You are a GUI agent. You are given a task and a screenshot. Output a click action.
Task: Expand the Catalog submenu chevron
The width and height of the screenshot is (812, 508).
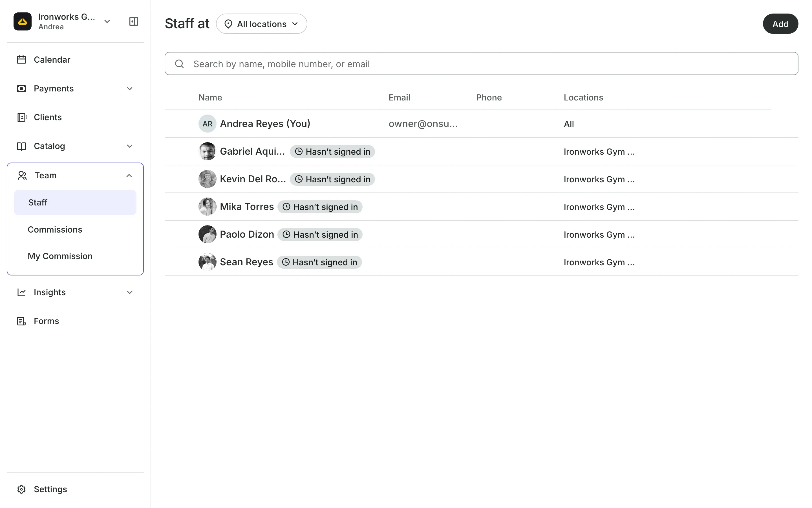(129, 146)
